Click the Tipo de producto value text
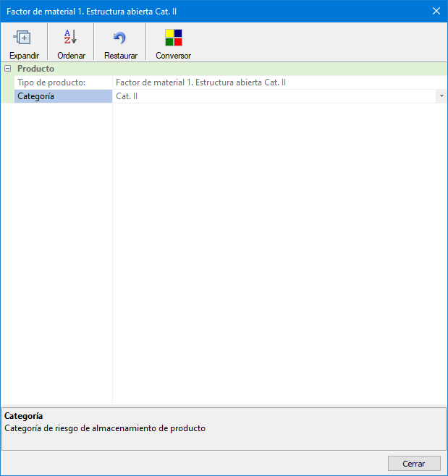 [200, 82]
